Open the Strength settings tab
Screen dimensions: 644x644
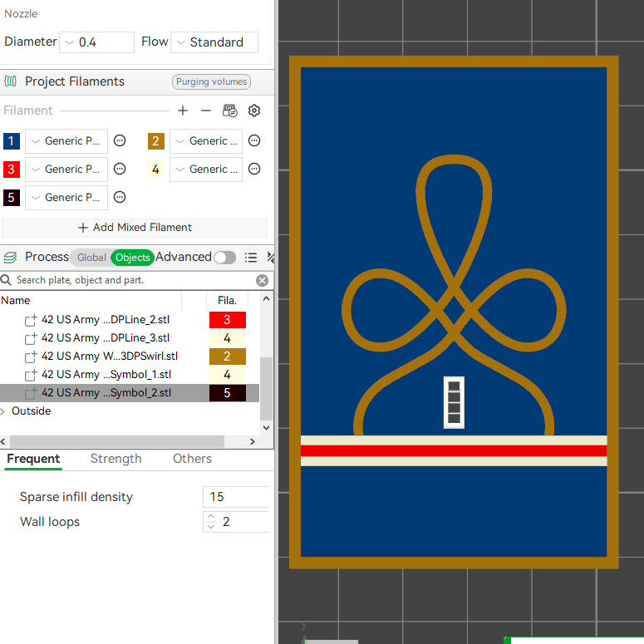point(116,459)
